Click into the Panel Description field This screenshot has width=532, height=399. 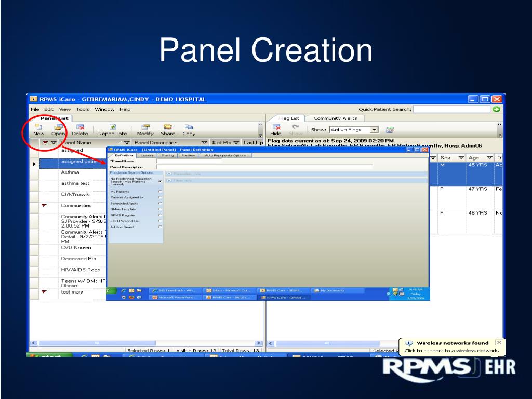click(x=264, y=167)
